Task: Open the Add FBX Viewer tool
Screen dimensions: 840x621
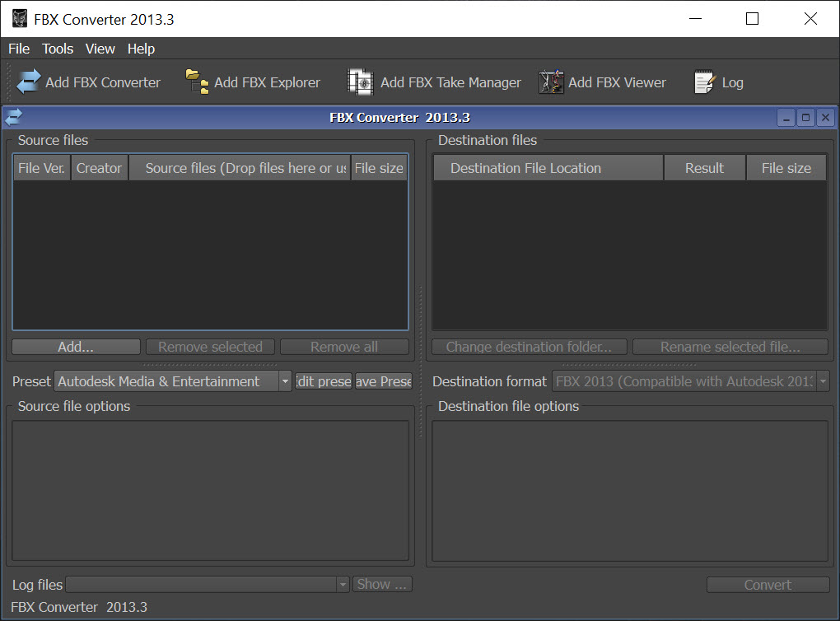Action: pos(551,82)
